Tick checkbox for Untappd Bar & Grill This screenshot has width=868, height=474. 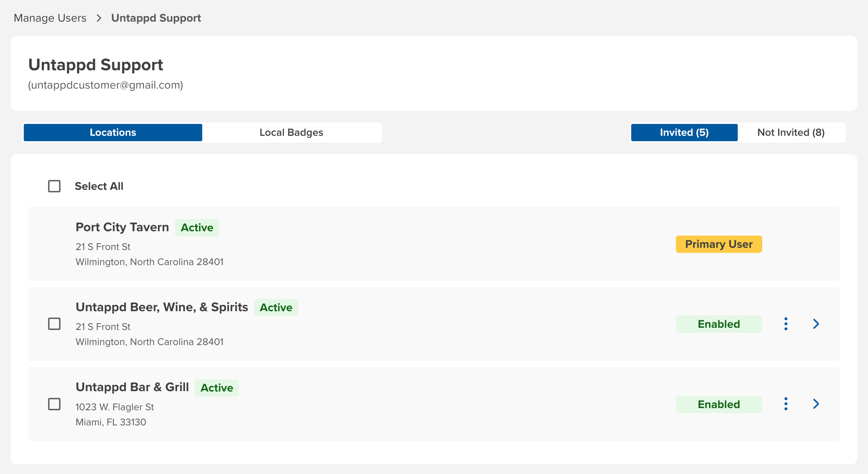pyautogui.click(x=54, y=404)
